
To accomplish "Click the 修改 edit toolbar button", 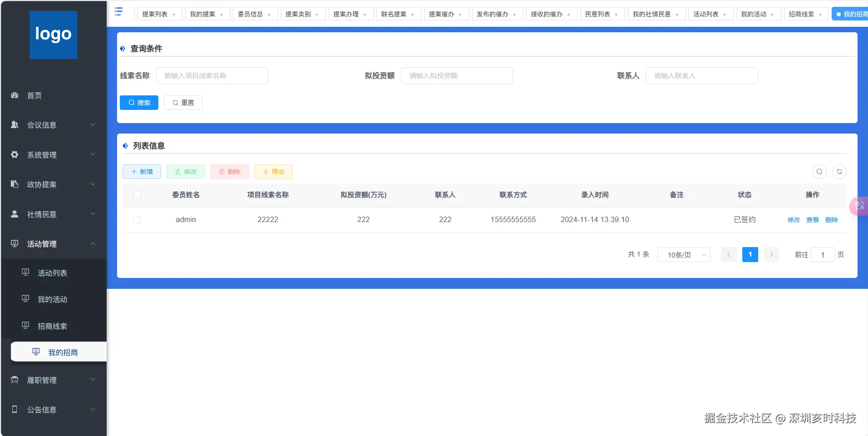I will tap(186, 172).
